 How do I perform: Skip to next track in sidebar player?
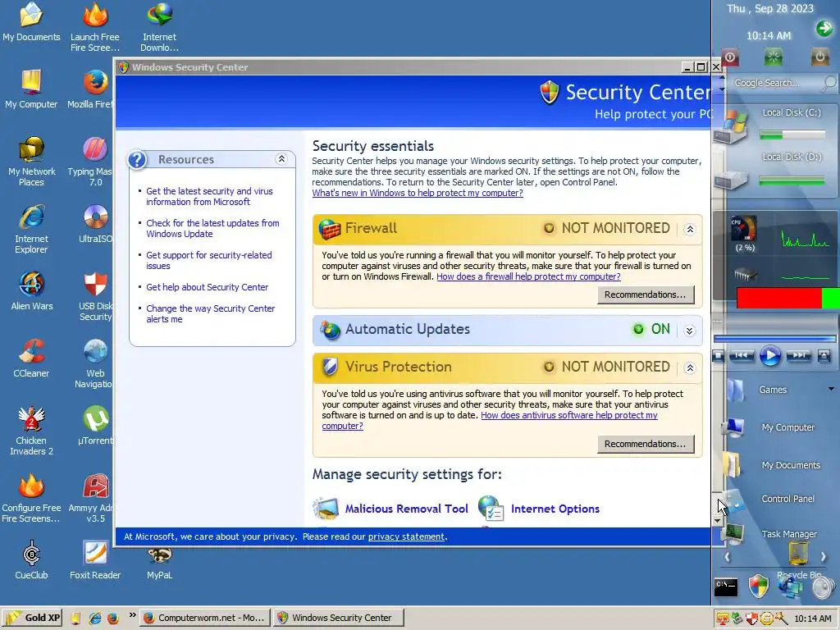[x=798, y=355]
